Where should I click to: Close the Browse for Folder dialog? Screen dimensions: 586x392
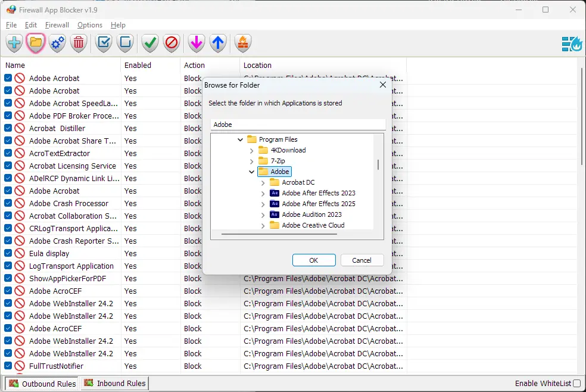point(383,85)
